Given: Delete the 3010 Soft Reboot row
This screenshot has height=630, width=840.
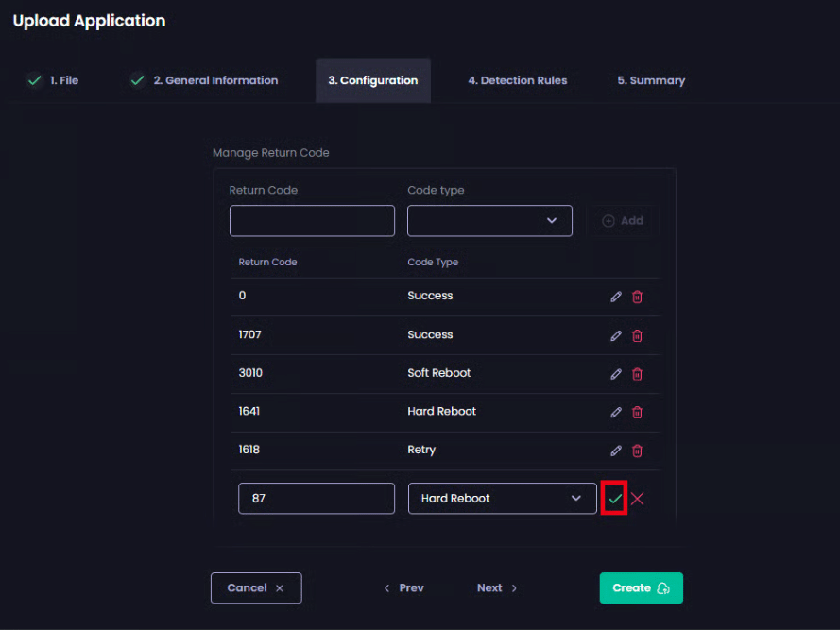Looking at the screenshot, I should [637, 374].
